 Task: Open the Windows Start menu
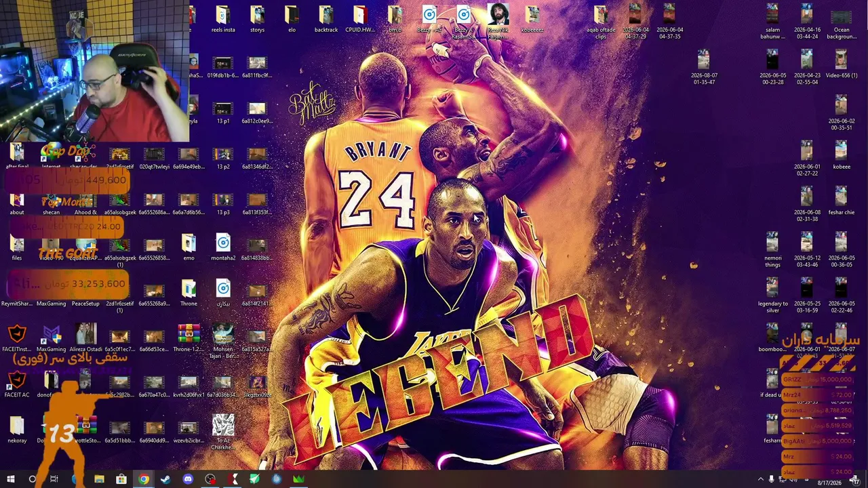click(11, 479)
